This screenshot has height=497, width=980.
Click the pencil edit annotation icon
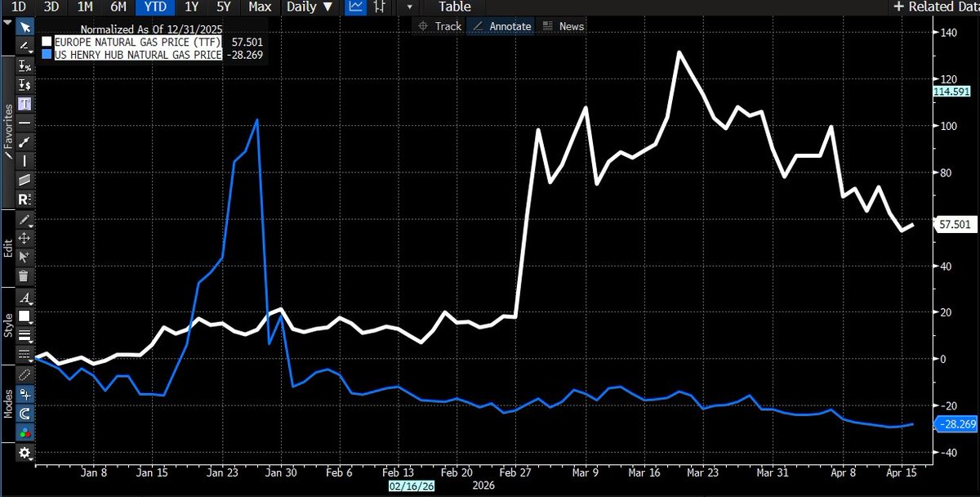pyautogui.click(x=24, y=220)
